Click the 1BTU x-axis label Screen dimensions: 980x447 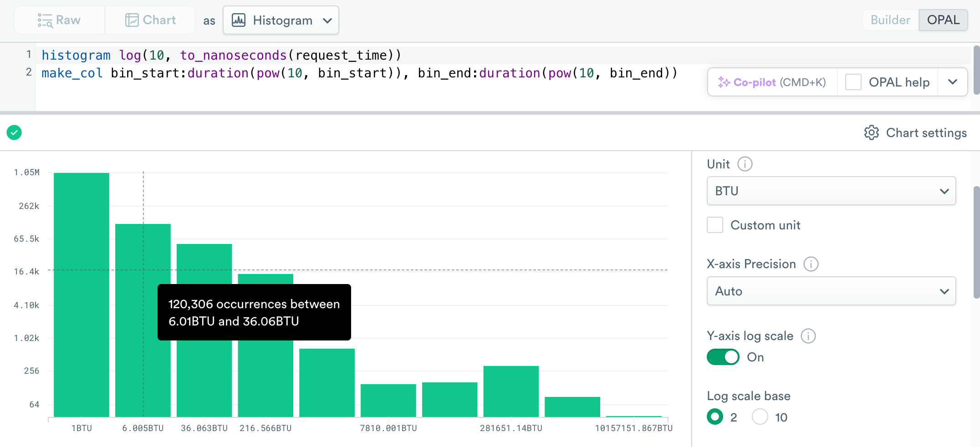pyautogui.click(x=82, y=428)
